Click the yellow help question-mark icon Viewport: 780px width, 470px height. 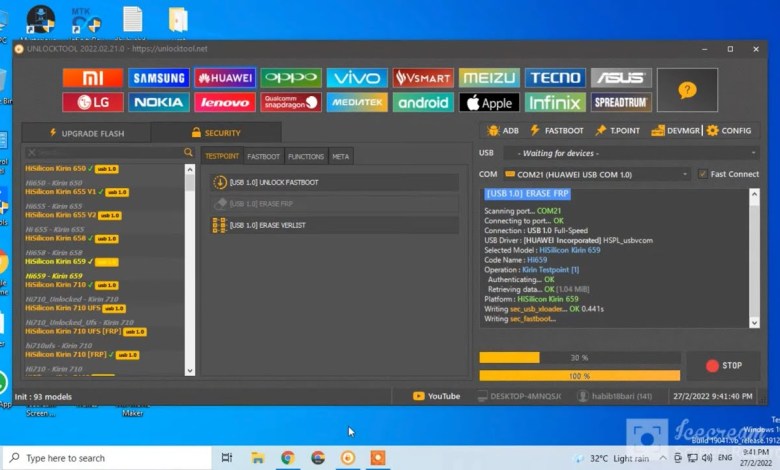tap(687, 90)
